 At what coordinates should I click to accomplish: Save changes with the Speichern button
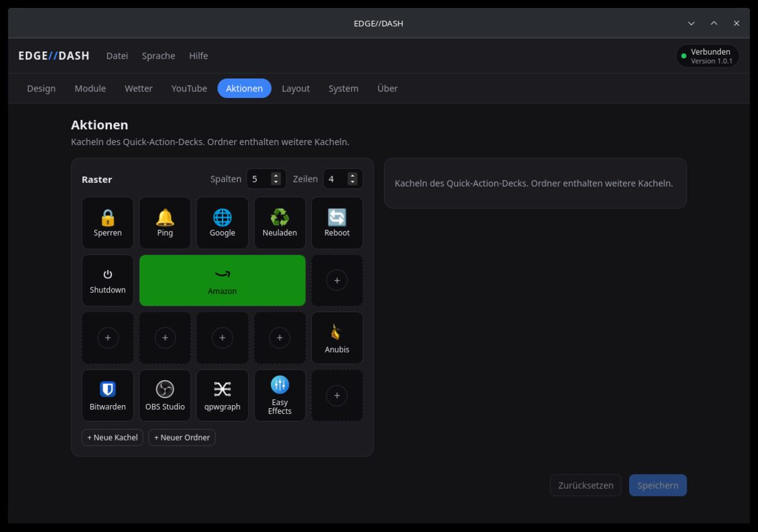point(658,485)
